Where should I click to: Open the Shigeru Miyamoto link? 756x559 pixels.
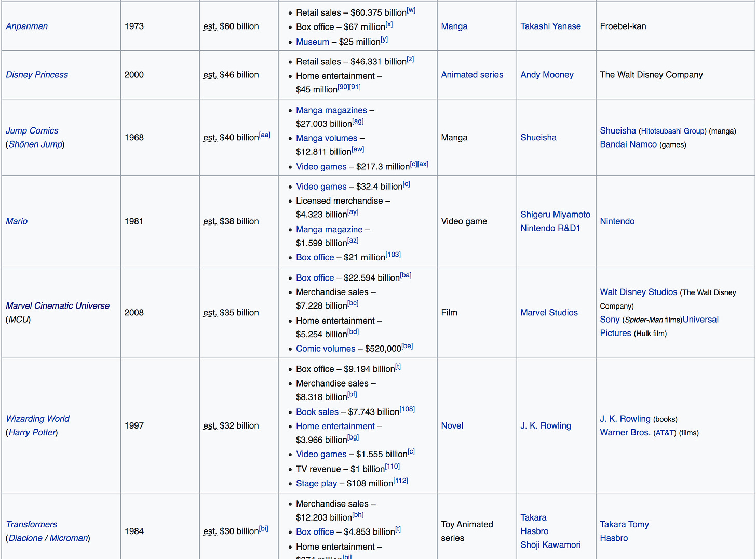556,214
